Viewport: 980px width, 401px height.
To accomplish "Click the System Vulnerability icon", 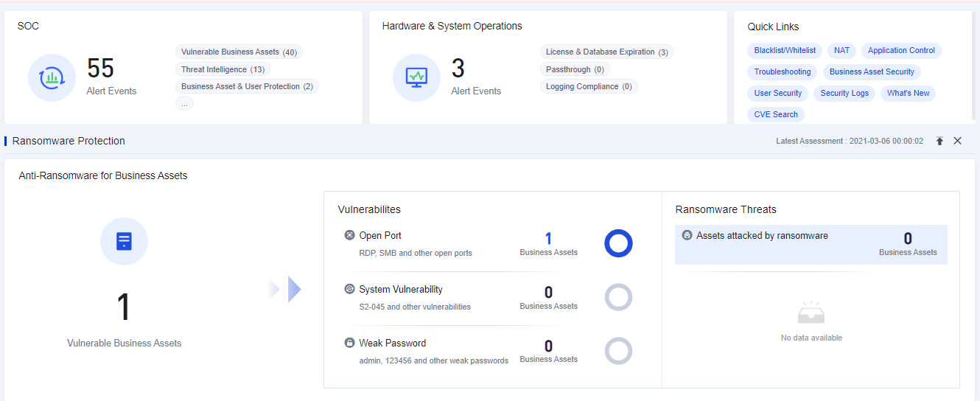I will (349, 289).
